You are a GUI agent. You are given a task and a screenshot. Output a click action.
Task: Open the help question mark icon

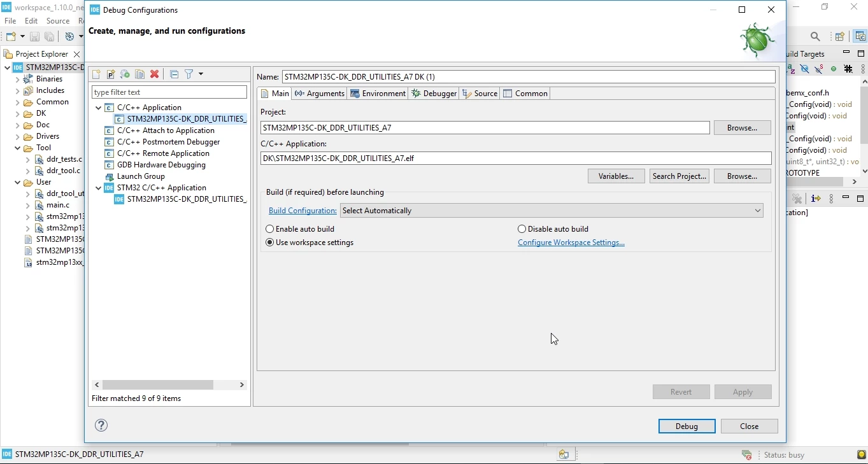(101, 425)
